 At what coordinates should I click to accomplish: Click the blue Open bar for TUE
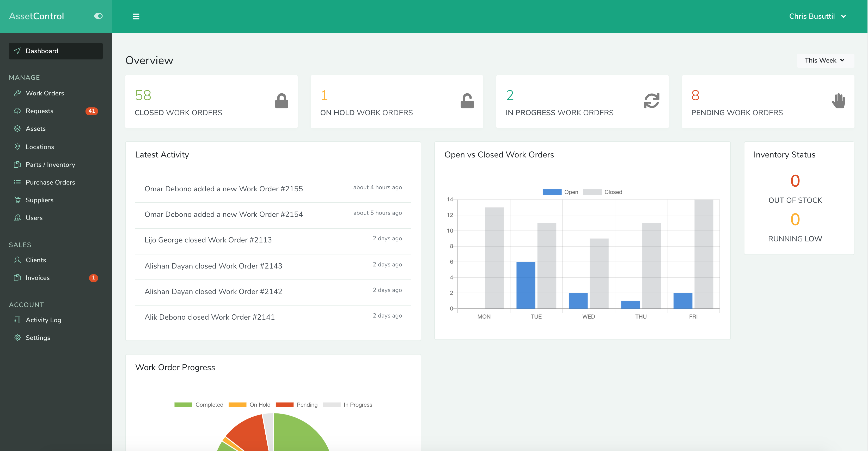point(526,285)
